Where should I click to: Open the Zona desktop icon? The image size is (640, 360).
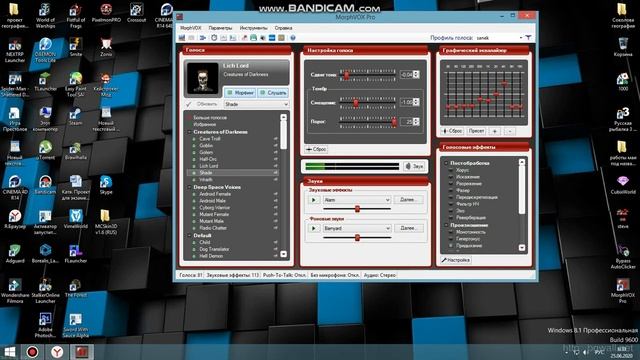(x=106, y=47)
